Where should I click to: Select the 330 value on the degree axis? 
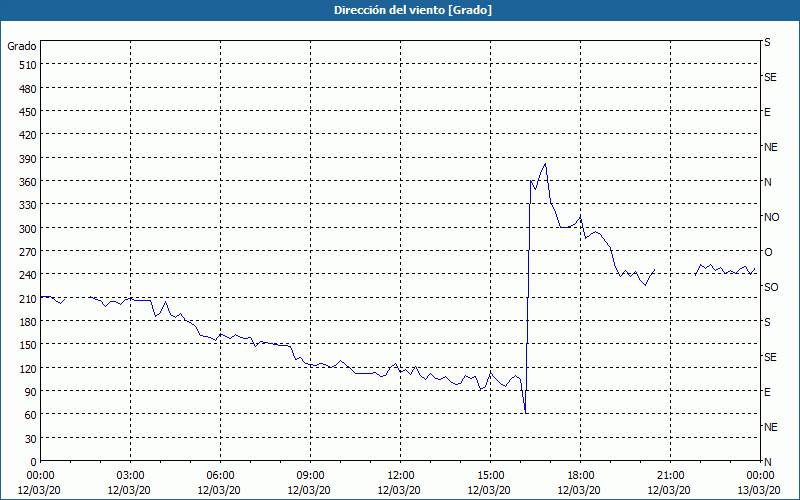[x=28, y=205]
